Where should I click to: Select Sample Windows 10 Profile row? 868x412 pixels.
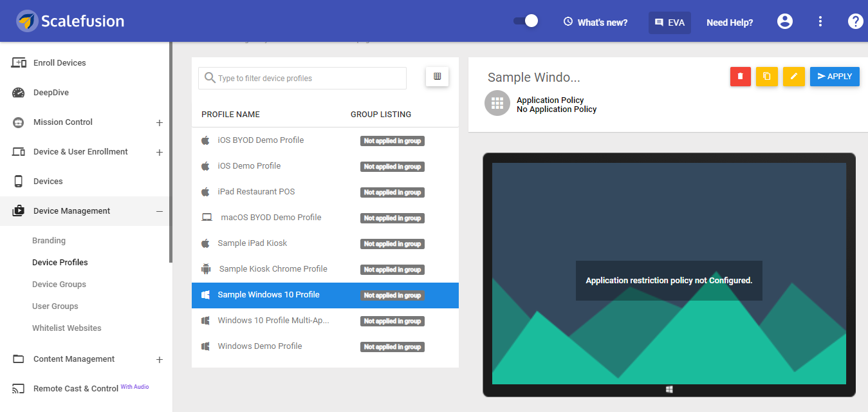click(x=325, y=295)
